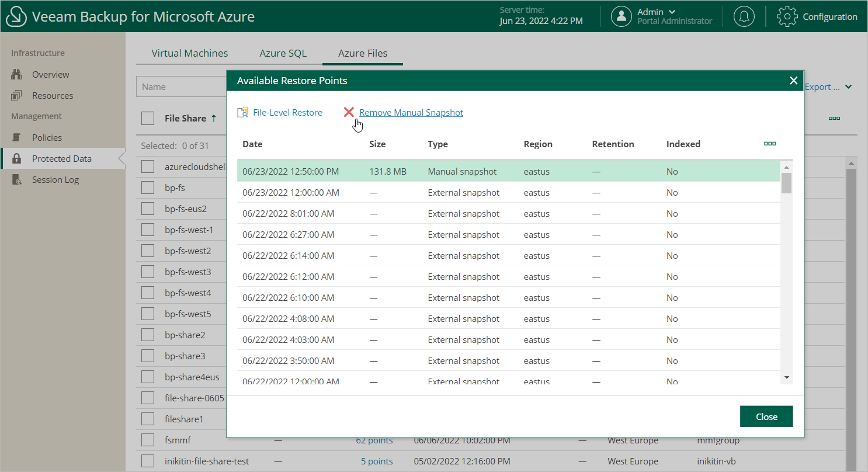This screenshot has height=472, width=868.
Task: Expand the Admin account dropdown
Action: [672, 12]
